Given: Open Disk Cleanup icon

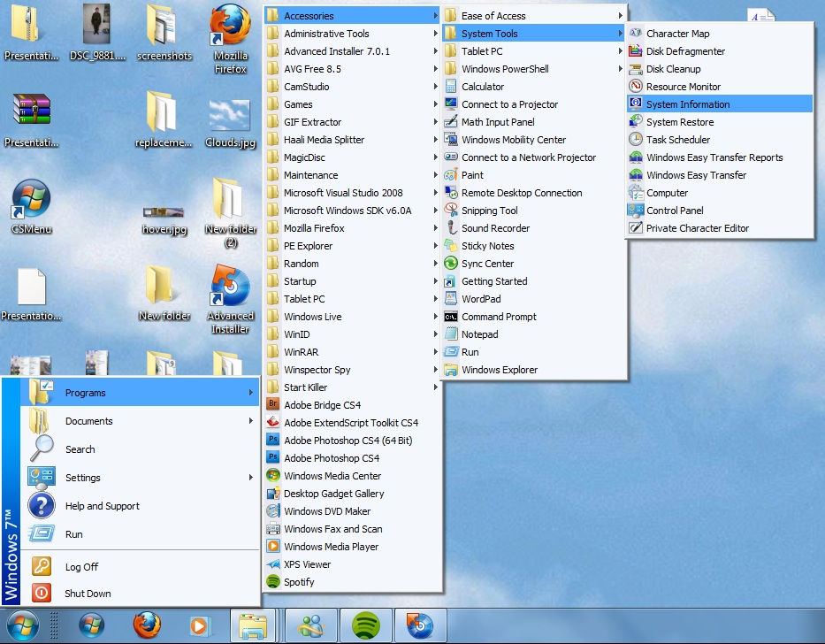Looking at the screenshot, I should coord(636,69).
